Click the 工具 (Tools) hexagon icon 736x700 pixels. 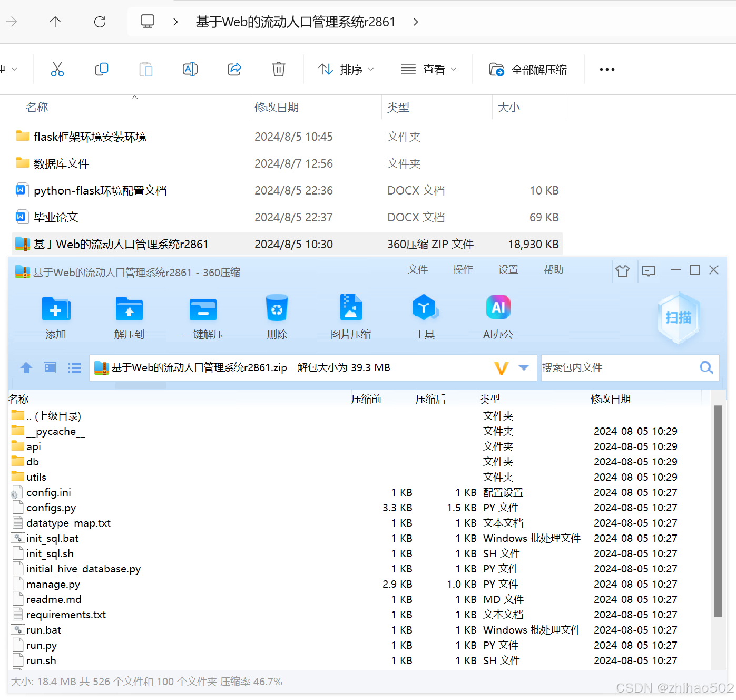point(425,308)
